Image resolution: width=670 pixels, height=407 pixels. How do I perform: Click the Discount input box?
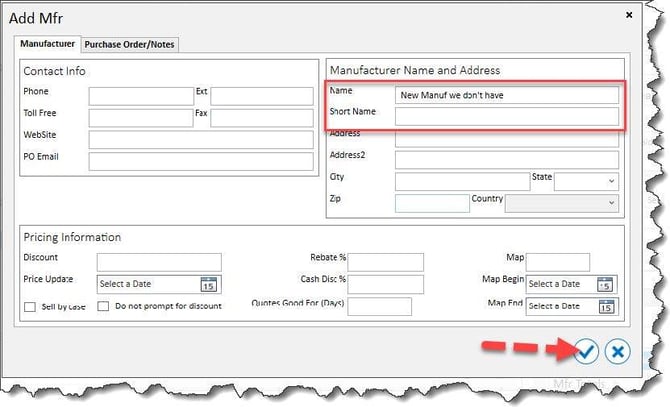coord(159,262)
